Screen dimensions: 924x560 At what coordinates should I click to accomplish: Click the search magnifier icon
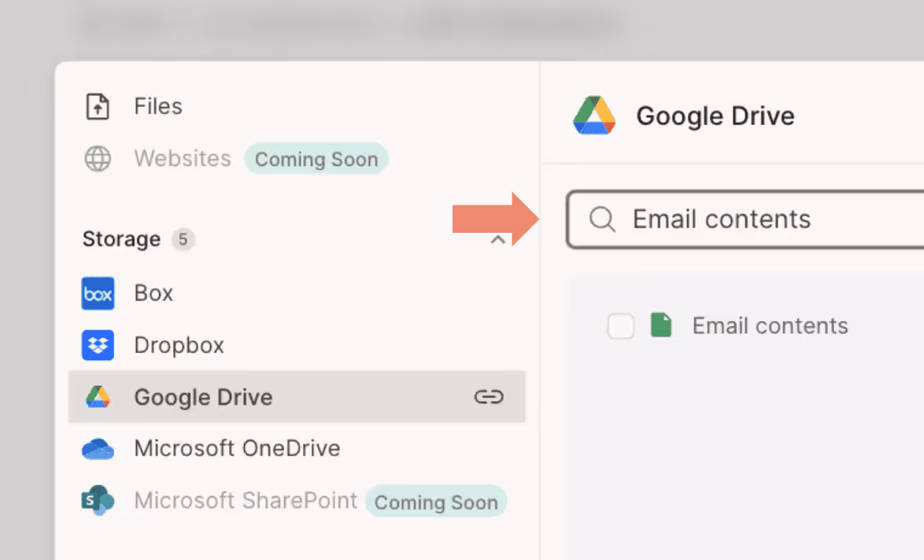point(602,219)
